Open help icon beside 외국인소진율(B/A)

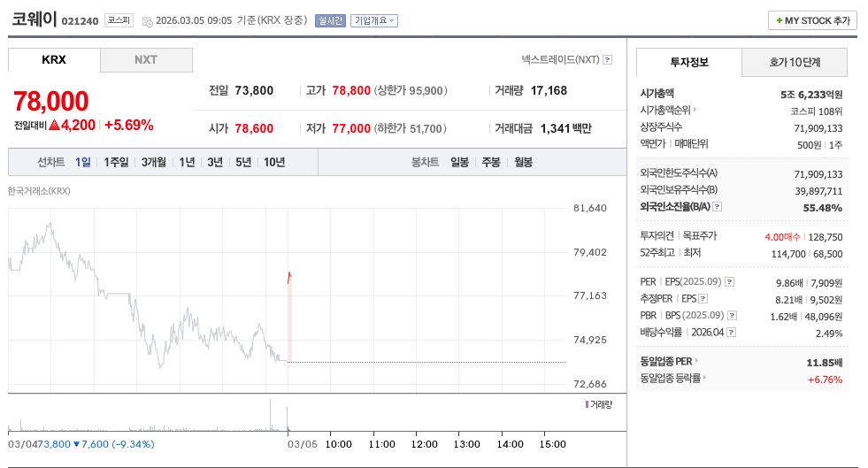click(717, 206)
